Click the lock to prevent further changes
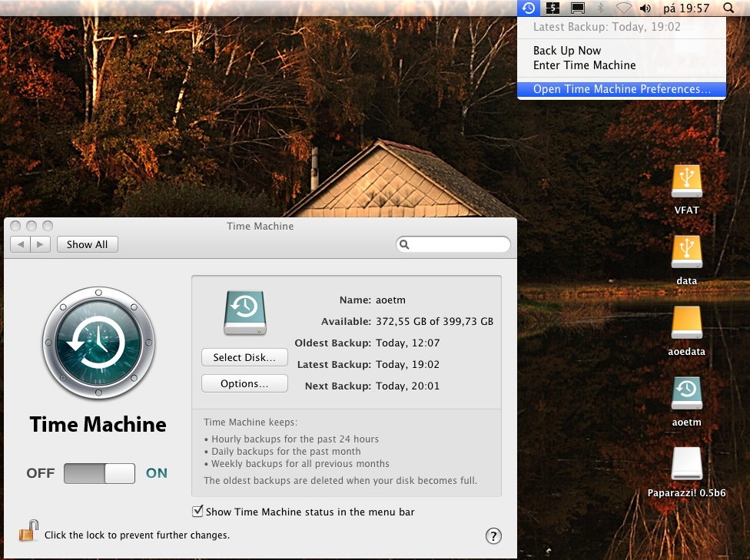 click(x=28, y=531)
